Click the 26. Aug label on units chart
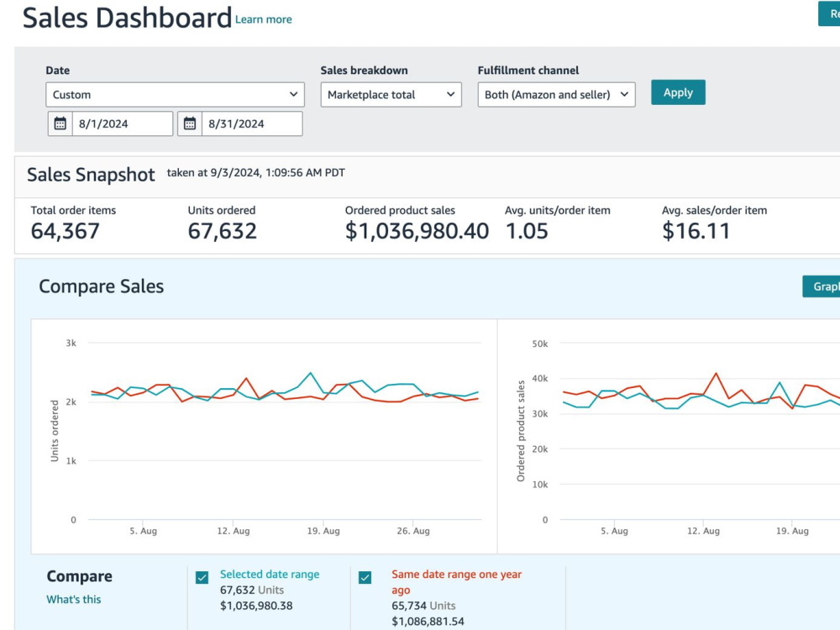Viewport: 840px width, 630px height. click(x=413, y=531)
